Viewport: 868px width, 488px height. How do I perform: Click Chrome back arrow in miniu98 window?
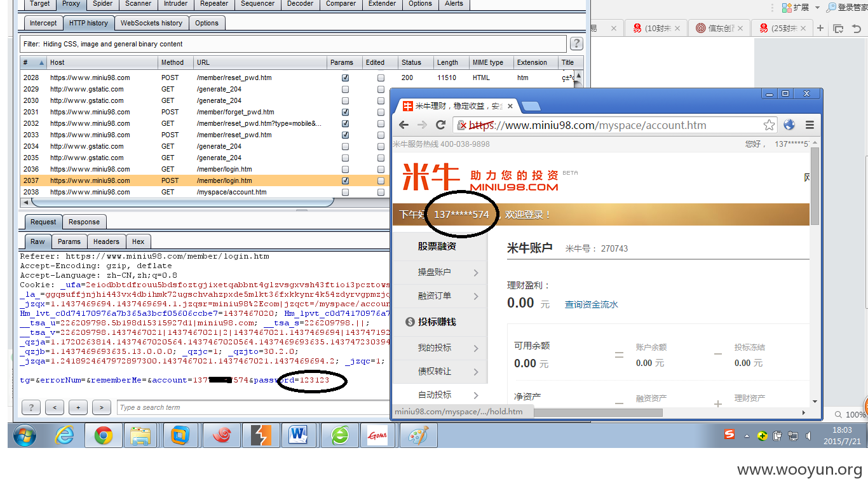pyautogui.click(x=404, y=125)
